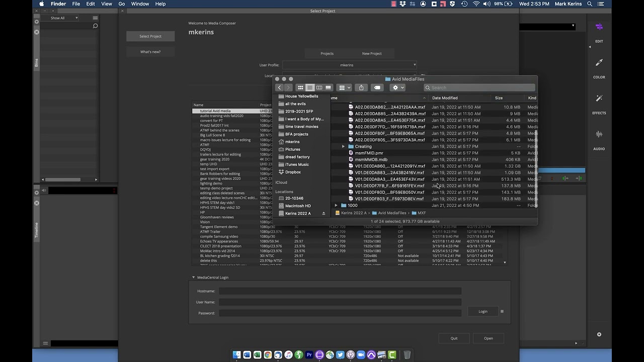The height and width of the screenshot is (362, 644).
Task: Open the Finder group-by arrange dropdown
Action: (x=344, y=87)
